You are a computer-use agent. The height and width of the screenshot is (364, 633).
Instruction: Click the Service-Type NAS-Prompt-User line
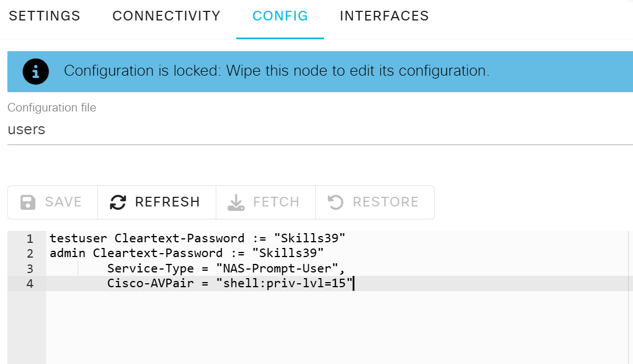(225, 268)
